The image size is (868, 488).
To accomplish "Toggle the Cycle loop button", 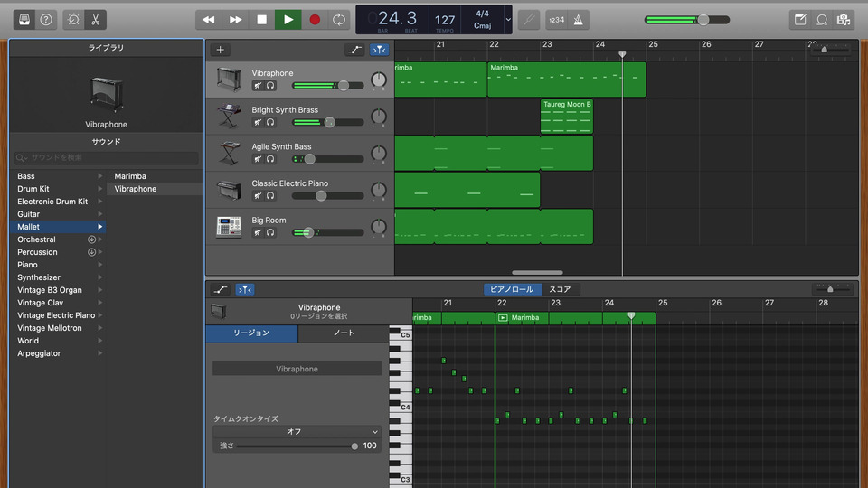I will 339,19.
